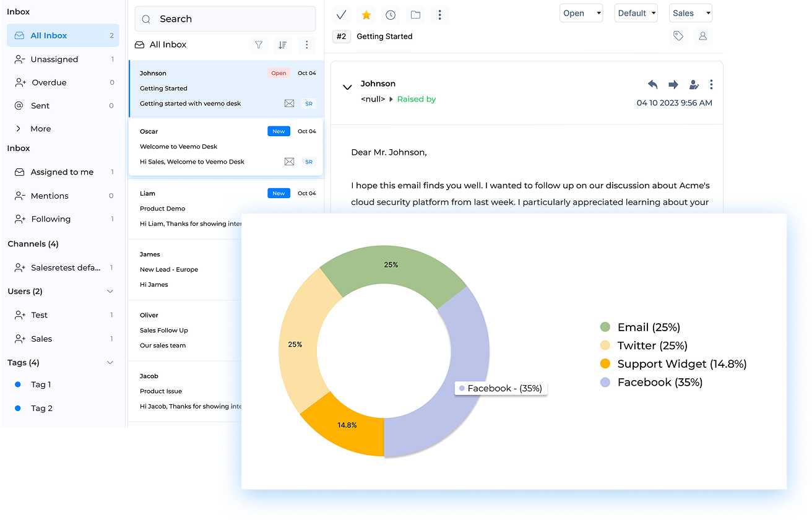Forward Johnson's message
The image size is (812, 520).
673,84
